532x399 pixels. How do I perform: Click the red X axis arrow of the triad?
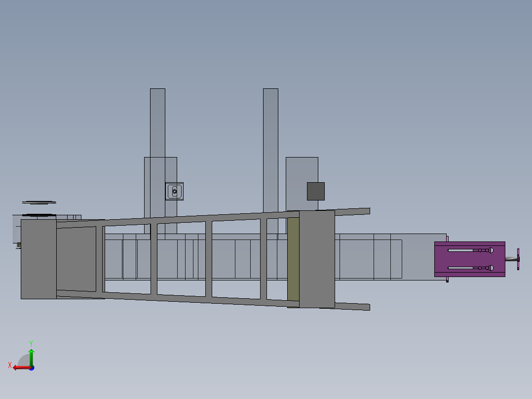click(22, 368)
